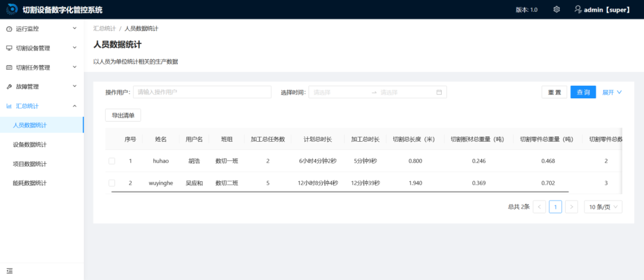
Task: Click the 汇总统计 breadcrumb link
Action: click(x=104, y=29)
